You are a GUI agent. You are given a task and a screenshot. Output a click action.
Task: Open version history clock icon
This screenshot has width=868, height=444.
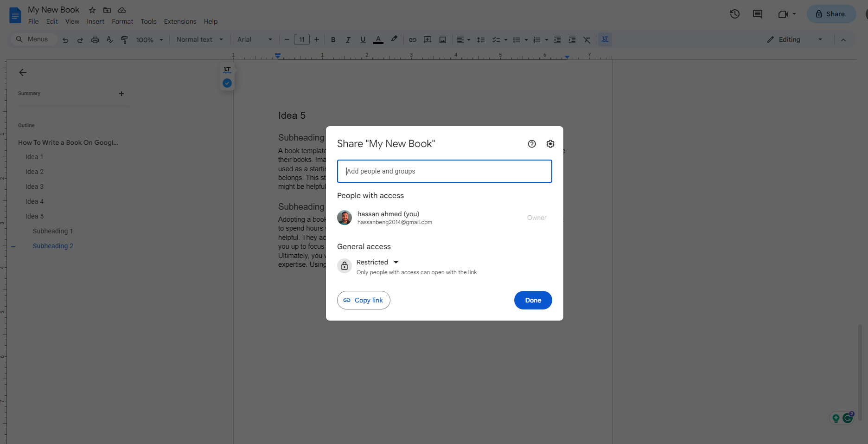pos(735,14)
